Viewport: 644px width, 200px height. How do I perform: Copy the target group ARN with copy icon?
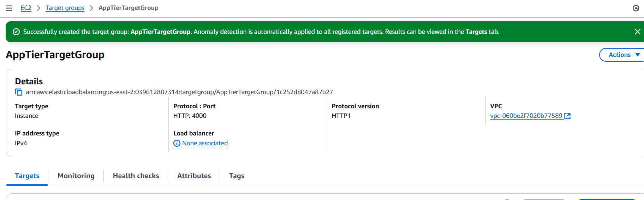19,92
